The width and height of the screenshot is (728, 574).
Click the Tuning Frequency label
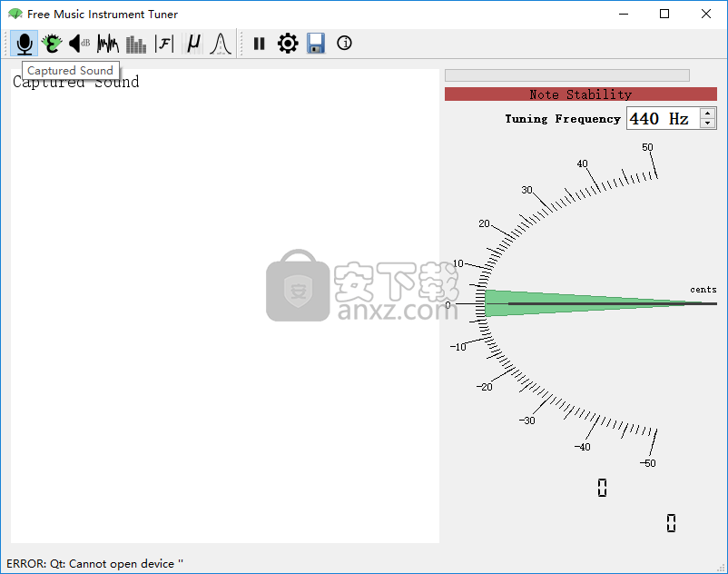[563, 119]
